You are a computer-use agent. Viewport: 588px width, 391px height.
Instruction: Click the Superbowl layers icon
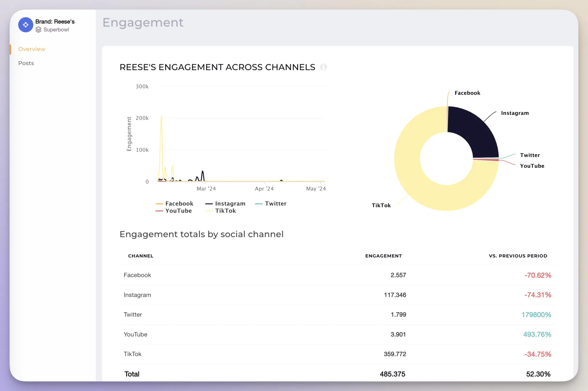pyautogui.click(x=39, y=30)
